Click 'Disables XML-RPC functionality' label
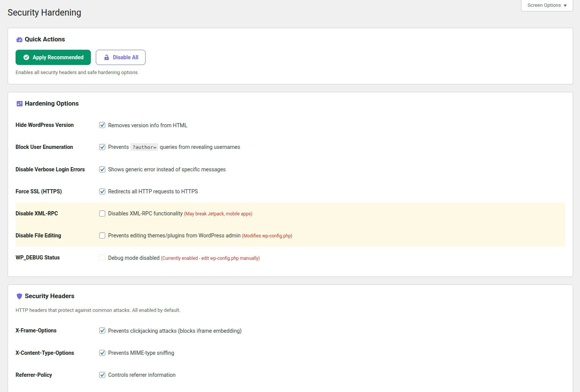This screenshot has height=392, width=580. [x=145, y=213]
